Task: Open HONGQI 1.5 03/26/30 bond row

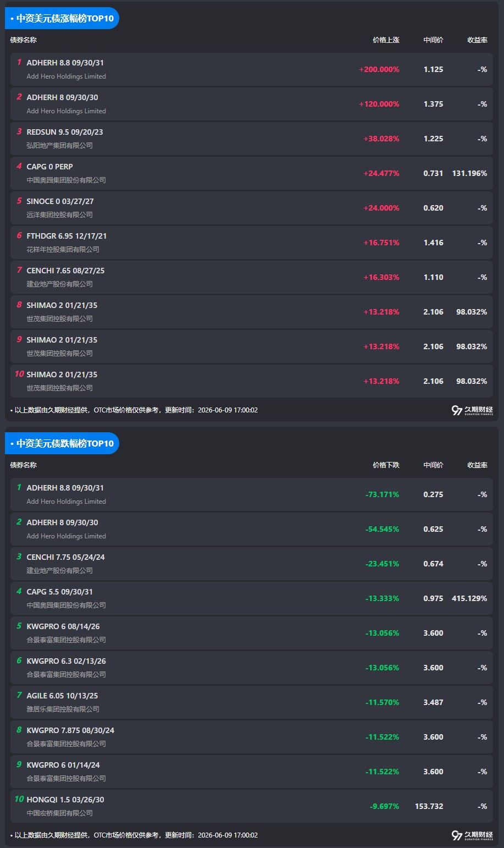Action: [252, 806]
